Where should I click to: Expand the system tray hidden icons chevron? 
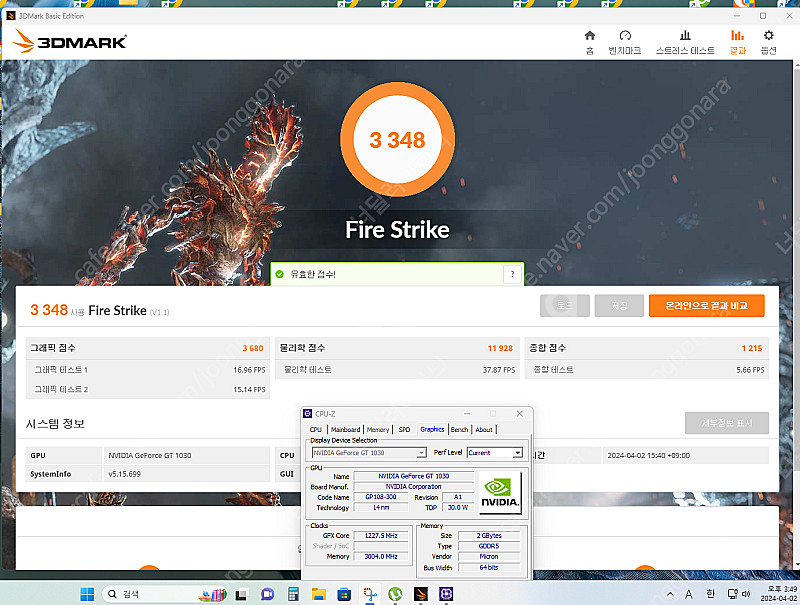(x=670, y=594)
